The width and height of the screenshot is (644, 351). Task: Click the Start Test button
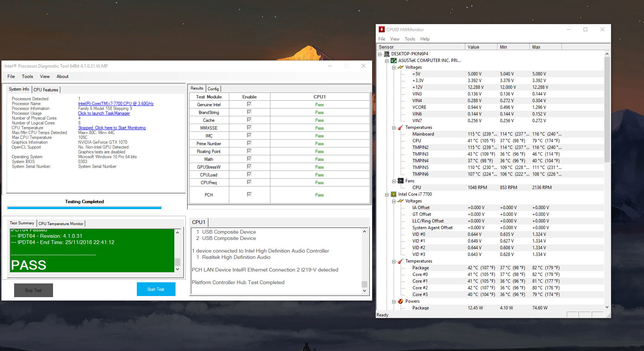156,289
